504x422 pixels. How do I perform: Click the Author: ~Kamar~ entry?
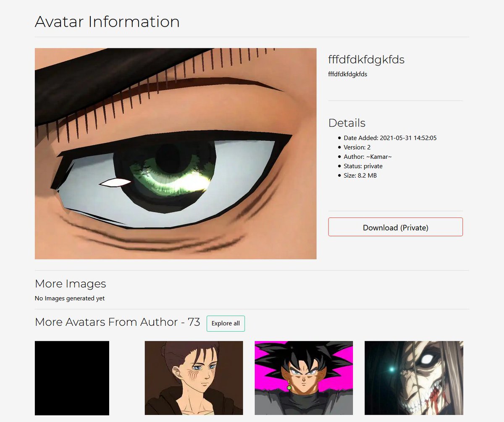coord(368,157)
